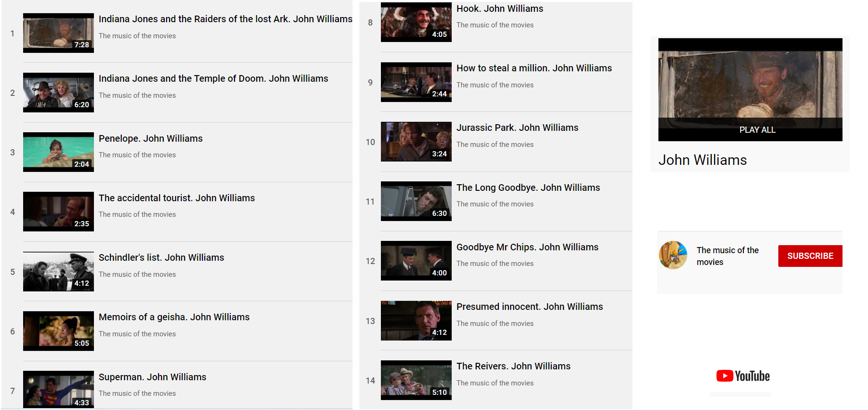The image size is (868, 410).
Task: Select Indiana Jones and the Temple of Doom title
Action: (x=213, y=78)
